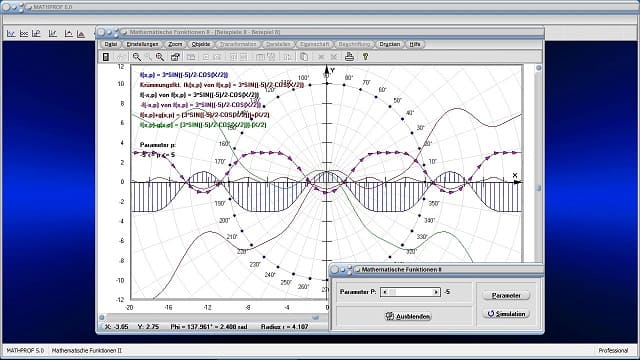
Task: Open the Drucken menu
Action: click(389, 44)
